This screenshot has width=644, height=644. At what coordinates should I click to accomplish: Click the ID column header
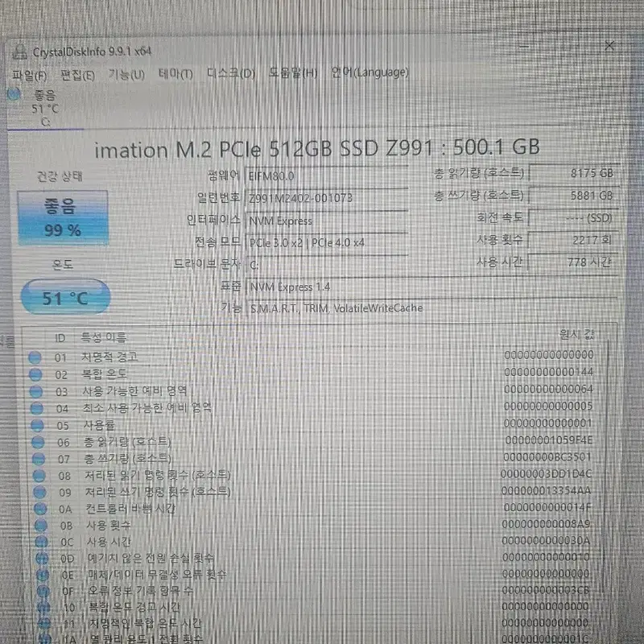60,338
